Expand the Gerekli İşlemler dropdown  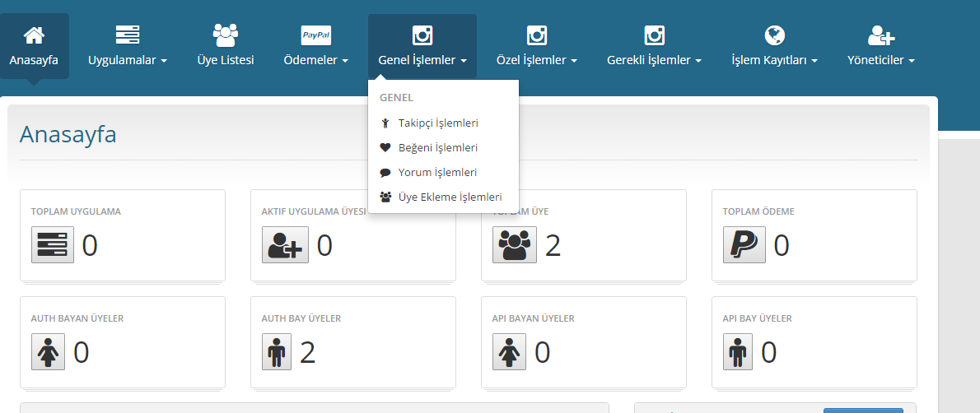[x=654, y=60]
